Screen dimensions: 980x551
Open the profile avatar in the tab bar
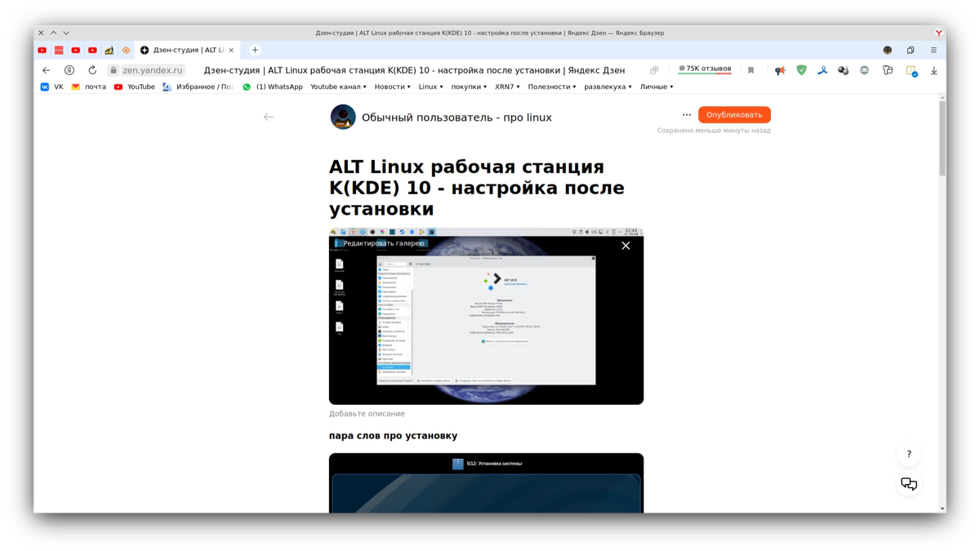(x=888, y=50)
